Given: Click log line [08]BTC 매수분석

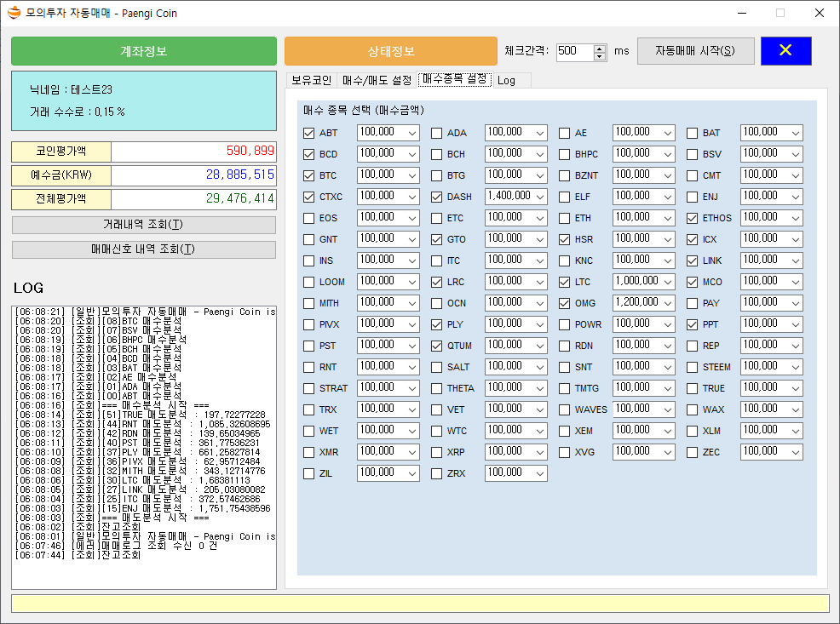Looking at the screenshot, I should click(x=98, y=321).
